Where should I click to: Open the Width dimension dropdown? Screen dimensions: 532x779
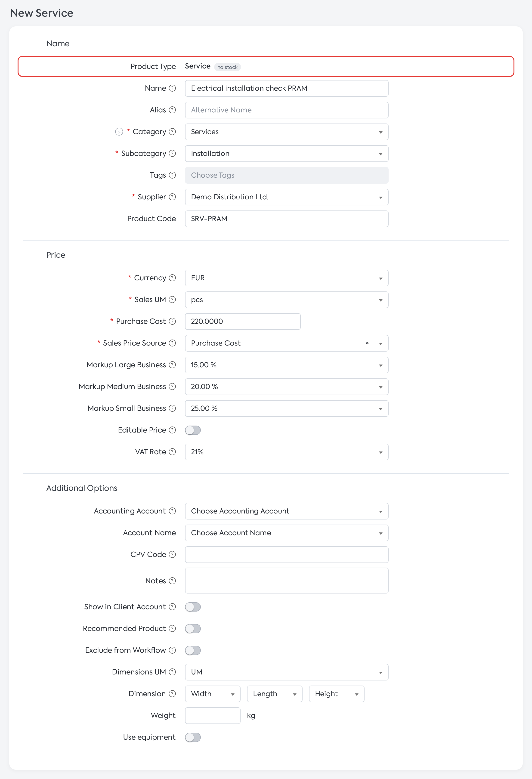(213, 694)
